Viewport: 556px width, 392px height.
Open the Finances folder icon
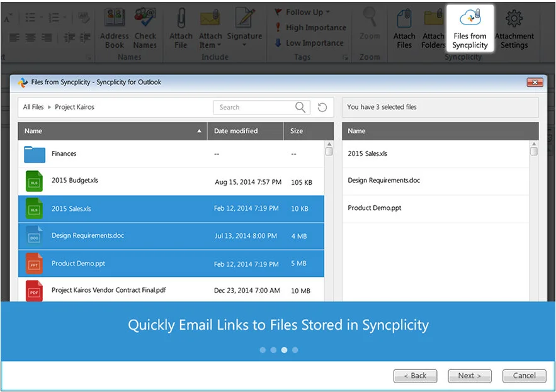coord(35,154)
